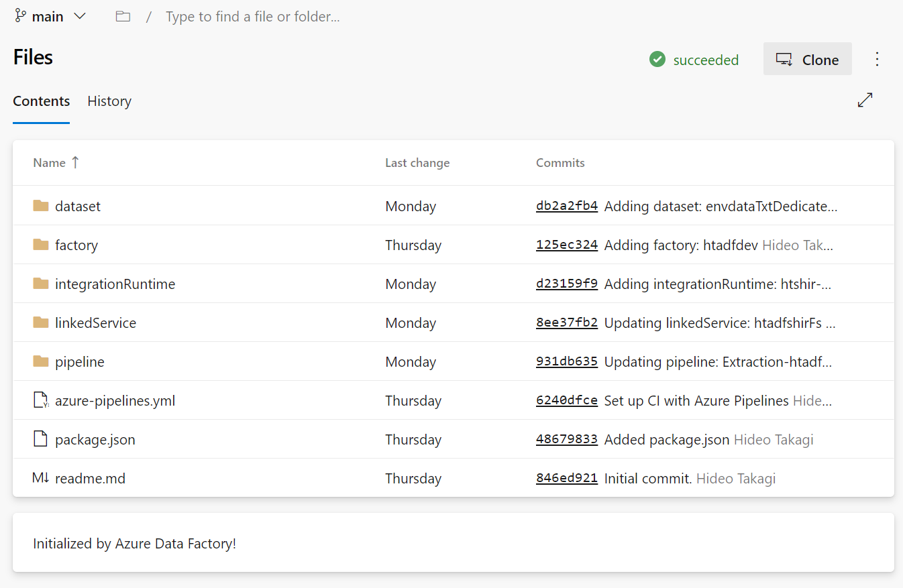Click the azure-pipelines.yml file icon
The height and width of the screenshot is (588, 903).
(41, 400)
